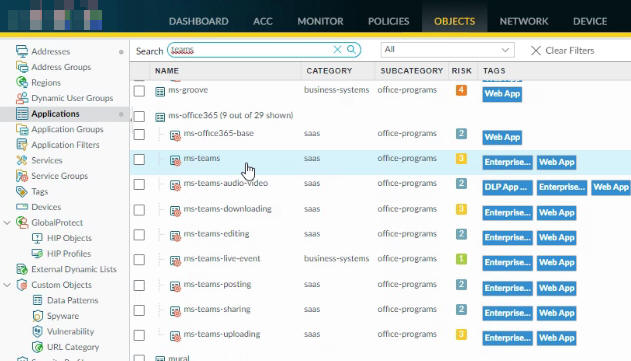Viewport: 631px width, 361px height.
Task: Click the HIP Objects icon
Action: click(x=37, y=238)
